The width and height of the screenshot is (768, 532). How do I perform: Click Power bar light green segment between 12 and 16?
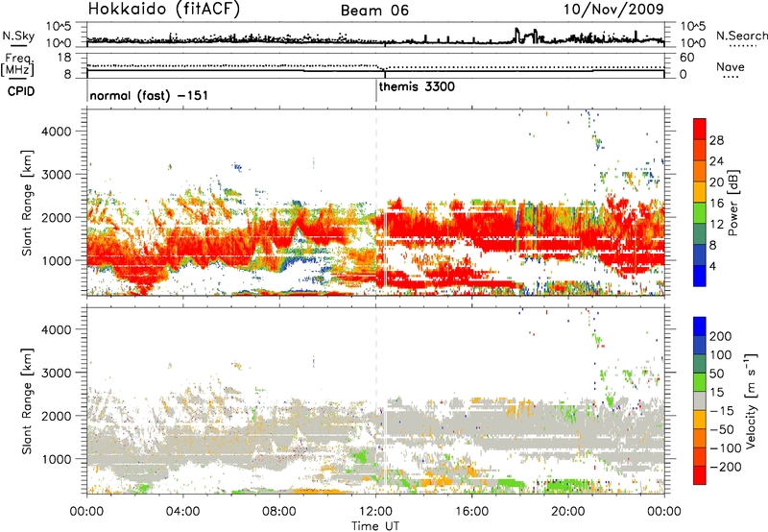pyautogui.click(x=700, y=213)
